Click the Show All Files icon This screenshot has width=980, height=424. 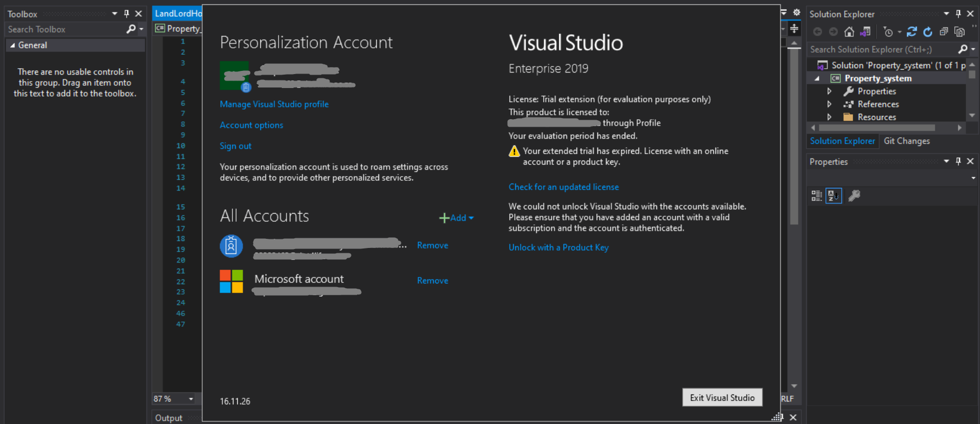tap(960, 32)
